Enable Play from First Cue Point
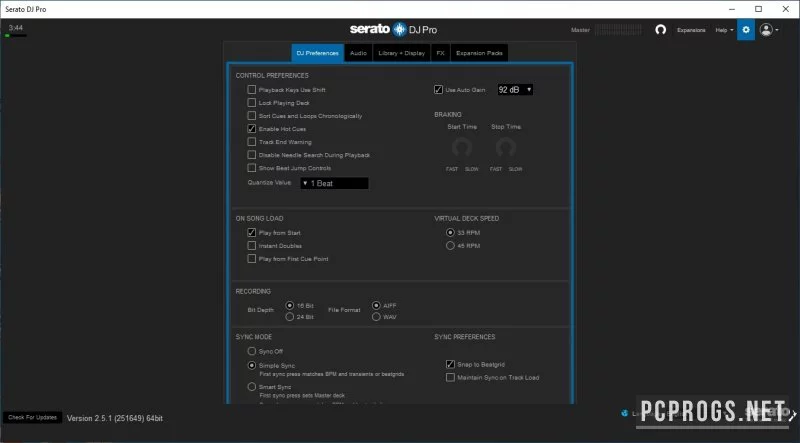Screen dimensions: 800x443 click(x=252, y=259)
